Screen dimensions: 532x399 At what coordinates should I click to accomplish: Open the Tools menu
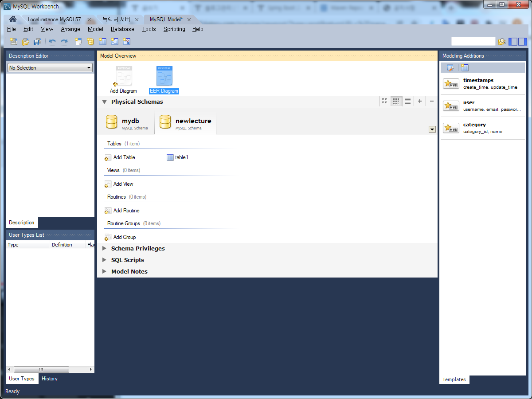point(149,29)
